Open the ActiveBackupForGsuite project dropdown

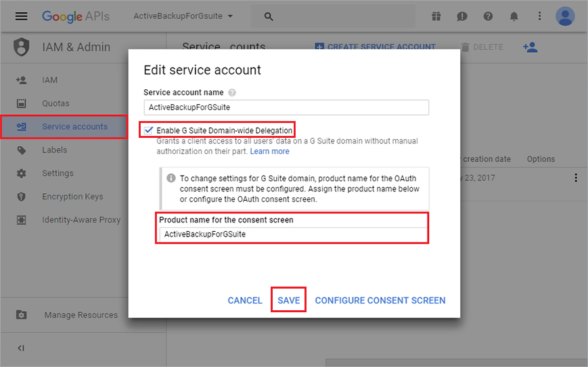pyautogui.click(x=183, y=16)
